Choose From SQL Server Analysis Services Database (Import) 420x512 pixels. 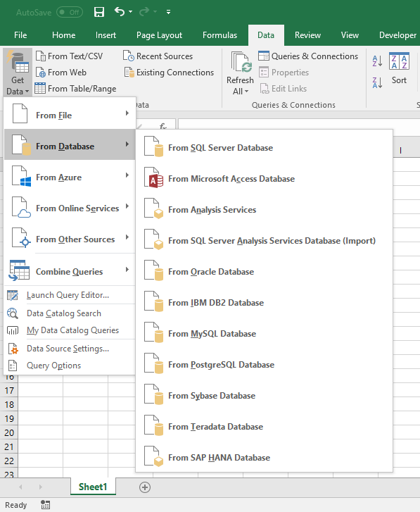pyautogui.click(x=264, y=241)
